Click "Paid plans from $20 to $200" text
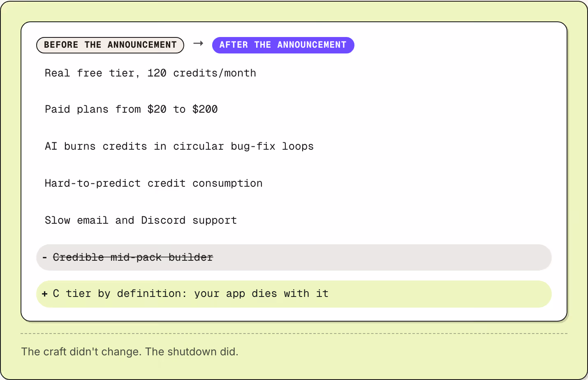The image size is (588, 380). pos(131,109)
